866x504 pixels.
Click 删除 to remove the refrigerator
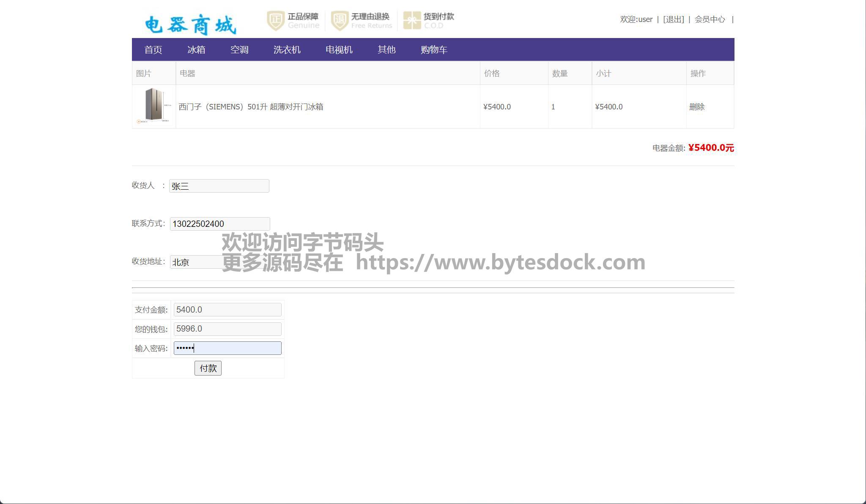pos(697,107)
